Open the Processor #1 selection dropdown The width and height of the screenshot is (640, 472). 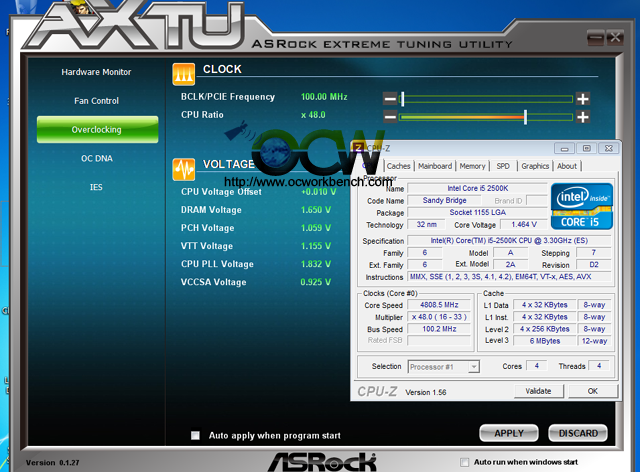tap(444, 367)
